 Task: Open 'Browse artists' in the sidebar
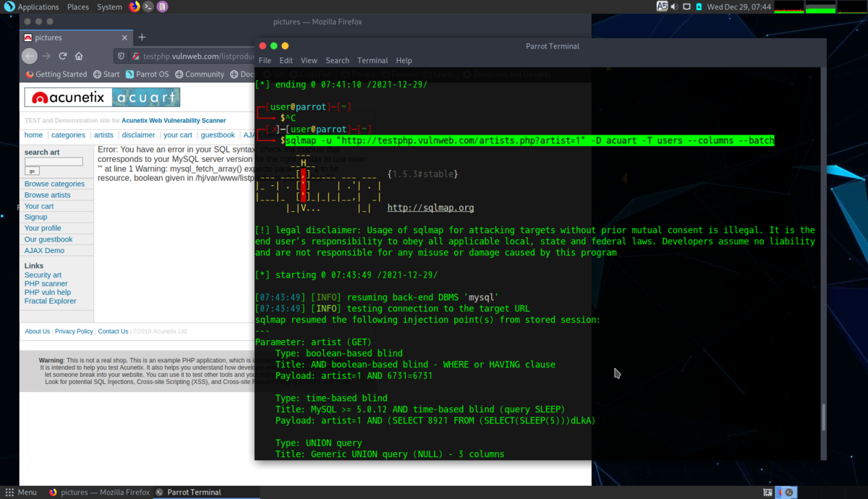(47, 195)
